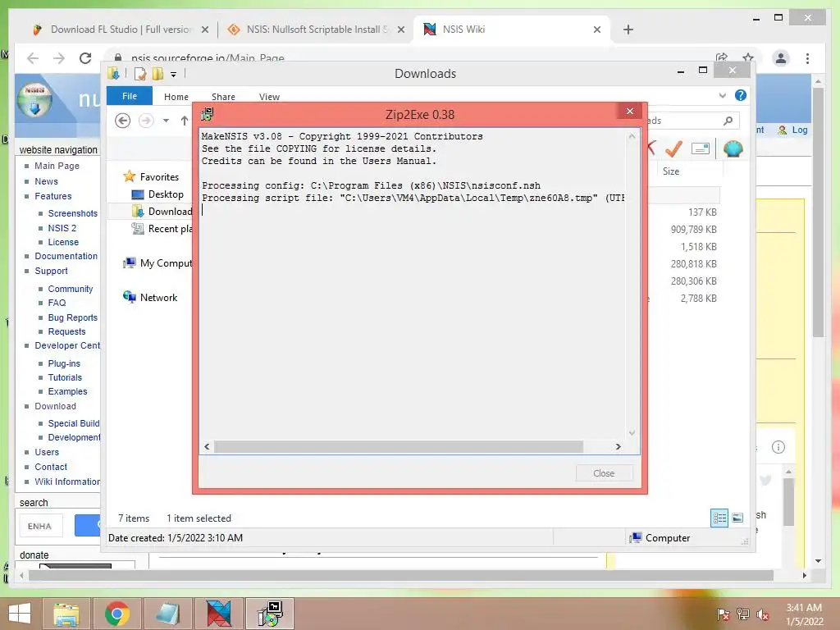Open the Share ribbon tab
This screenshot has height=630, width=840.
point(223,97)
